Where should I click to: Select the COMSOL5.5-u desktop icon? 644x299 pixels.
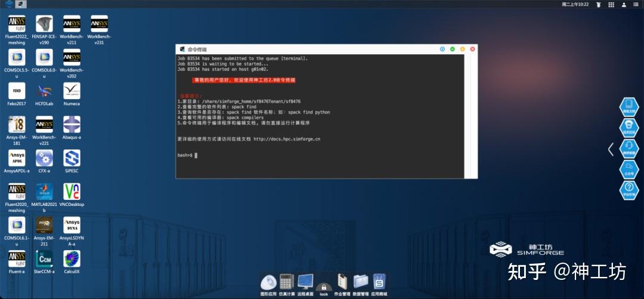(17, 57)
